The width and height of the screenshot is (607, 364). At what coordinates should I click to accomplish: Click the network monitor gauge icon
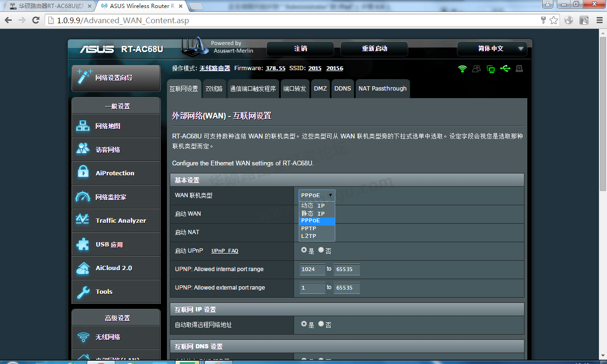pyautogui.click(x=83, y=197)
